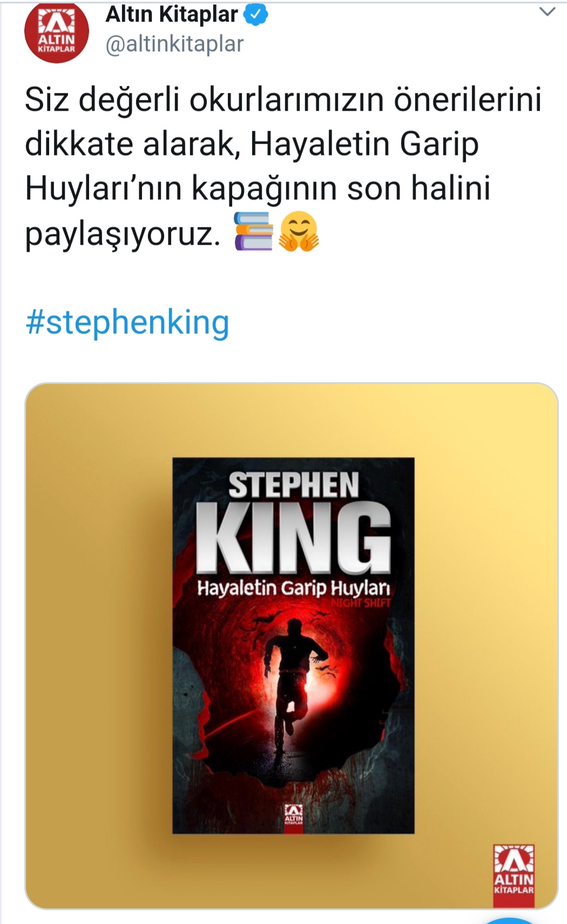Click the large KING text on the cover
This screenshot has width=567, height=924.
pos(294,537)
